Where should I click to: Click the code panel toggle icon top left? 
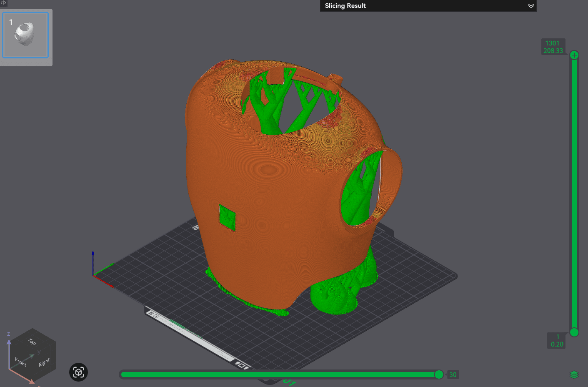(x=3, y=3)
